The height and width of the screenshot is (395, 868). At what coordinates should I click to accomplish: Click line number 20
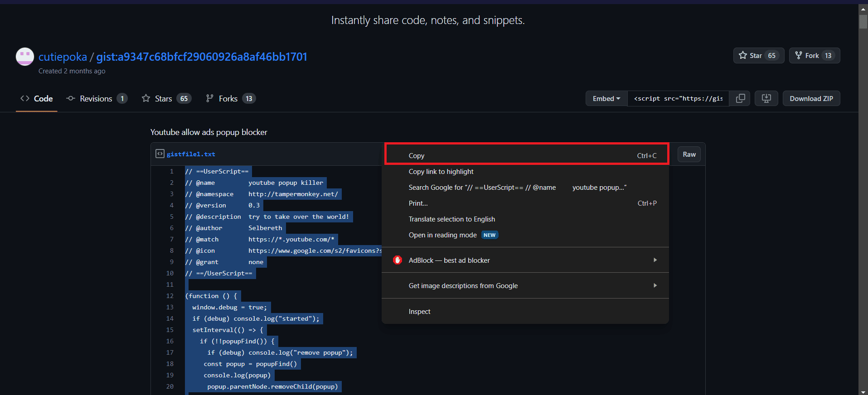(170, 386)
